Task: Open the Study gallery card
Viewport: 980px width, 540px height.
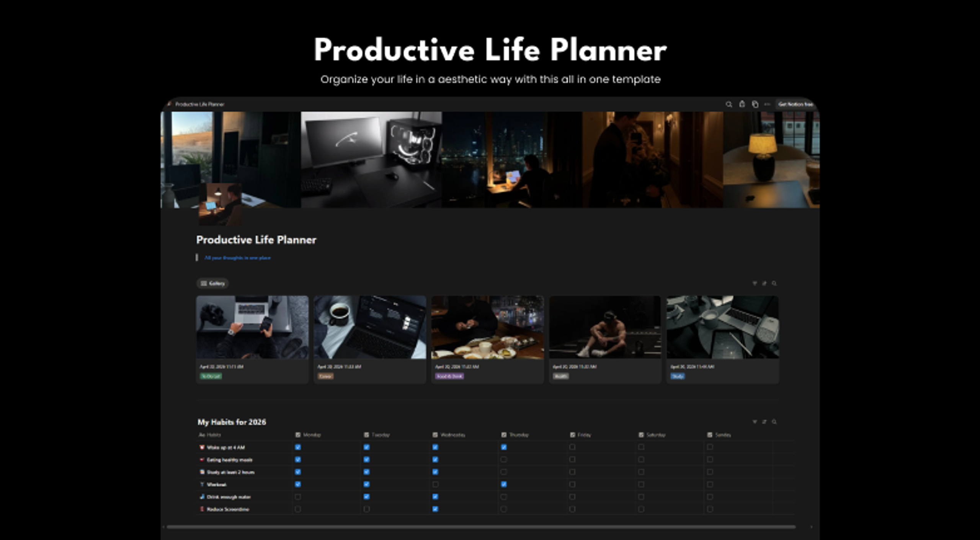Action: 722,339
